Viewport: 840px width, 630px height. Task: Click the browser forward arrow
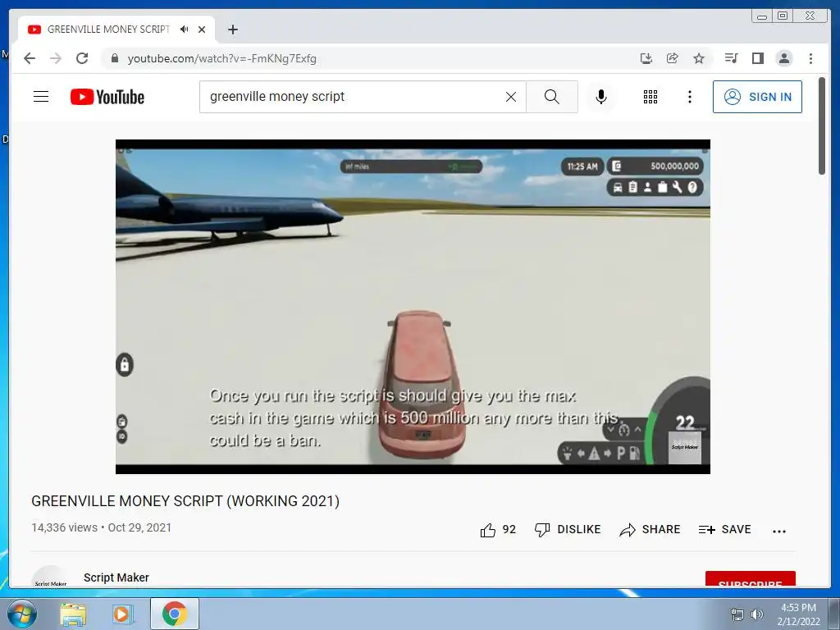[x=56, y=58]
